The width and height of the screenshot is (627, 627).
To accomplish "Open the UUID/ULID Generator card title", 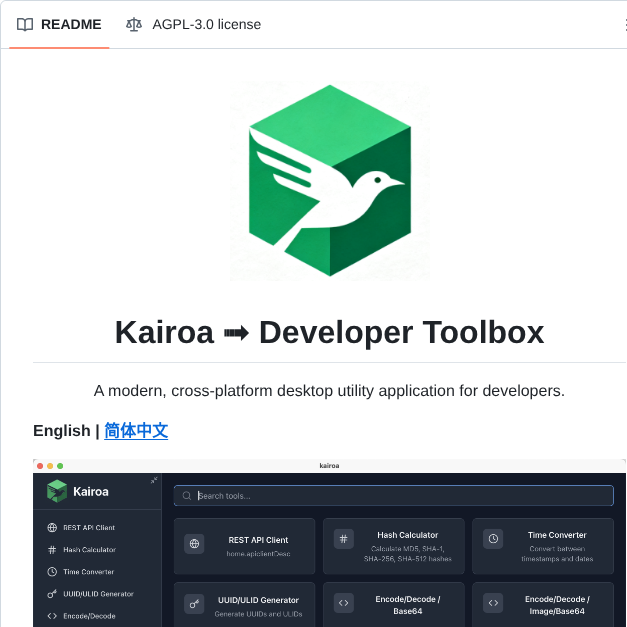I will tap(258, 600).
